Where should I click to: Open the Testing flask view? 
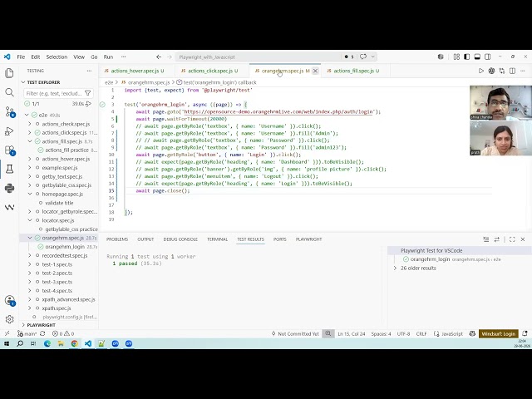(9, 169)
